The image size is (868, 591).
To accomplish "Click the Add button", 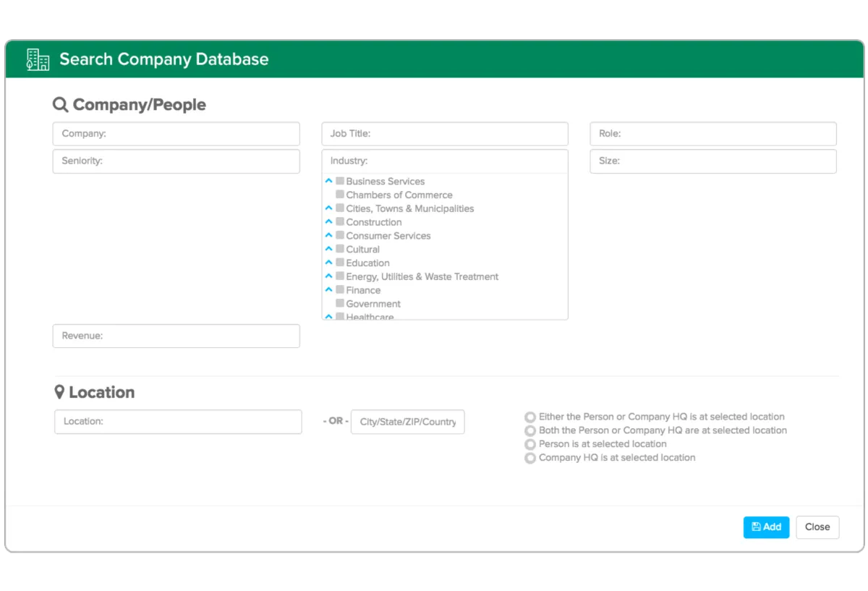I will click(x=766, y=527).
